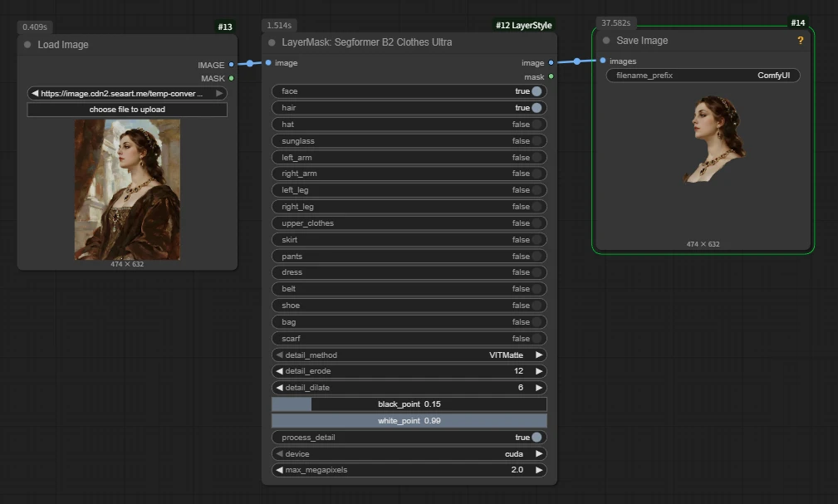Enable the upper_clothes toggle

pos(537,223)
